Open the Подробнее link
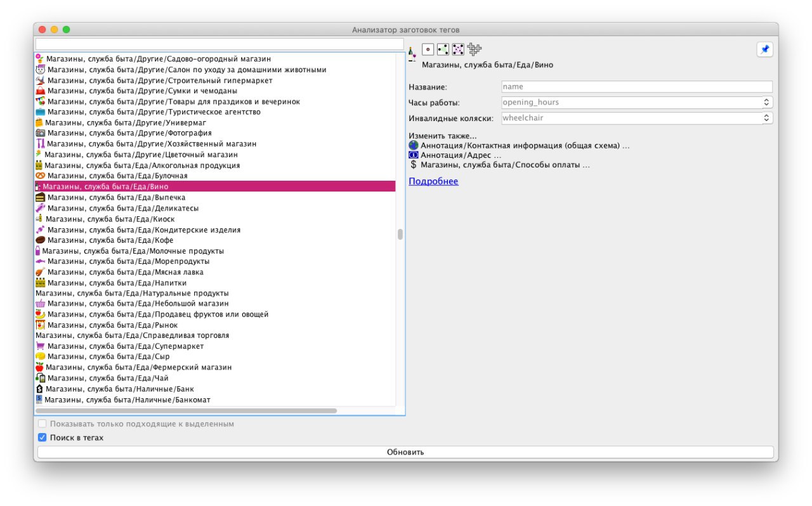 pyautogui.click(x=433, y=181)
